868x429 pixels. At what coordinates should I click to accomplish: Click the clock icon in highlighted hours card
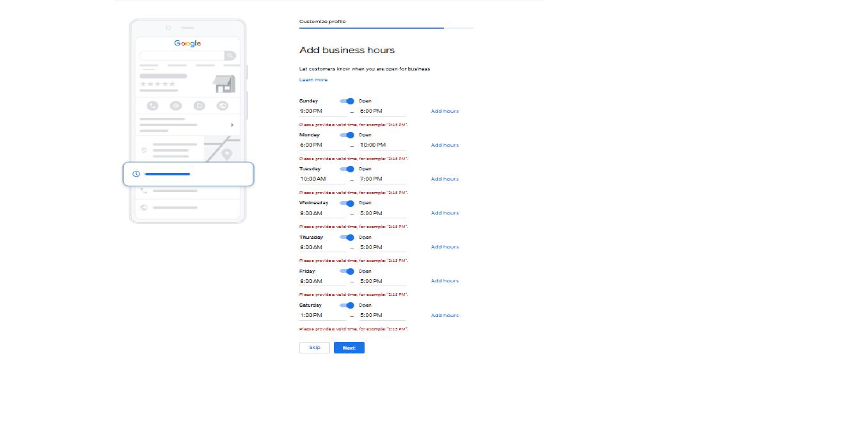(136, 174)
